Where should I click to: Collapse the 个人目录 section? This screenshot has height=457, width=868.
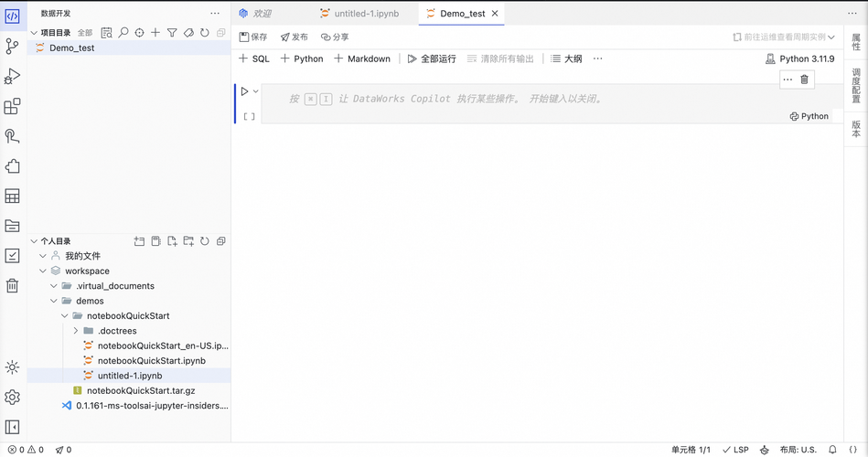35,240
